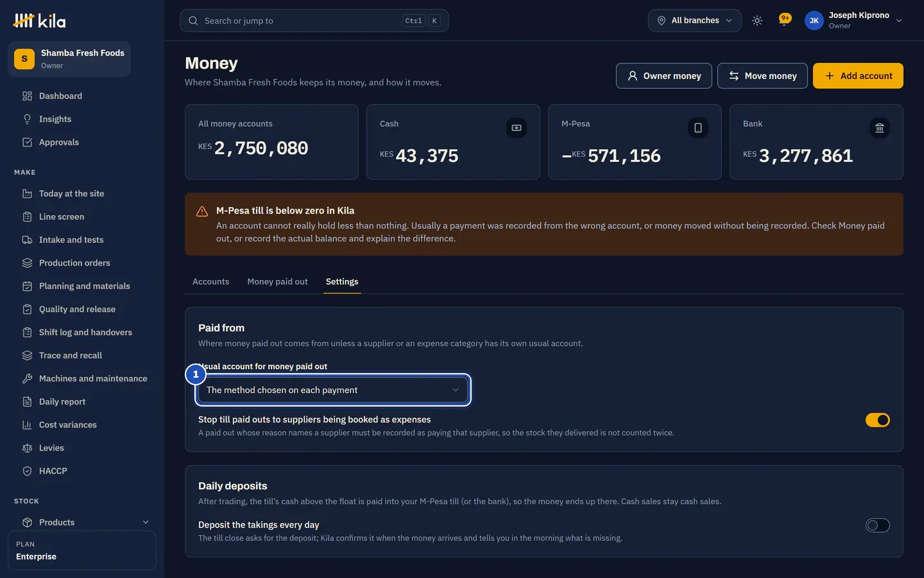Click the Bank card building icon
This screenshot has width=924, height=578.
[x=880, y=128]
